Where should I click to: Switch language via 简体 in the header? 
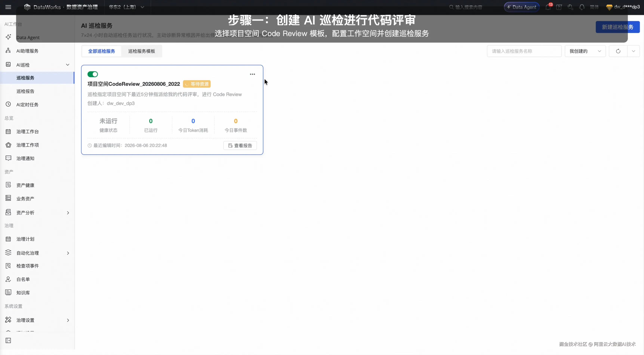tap(594, 7)
